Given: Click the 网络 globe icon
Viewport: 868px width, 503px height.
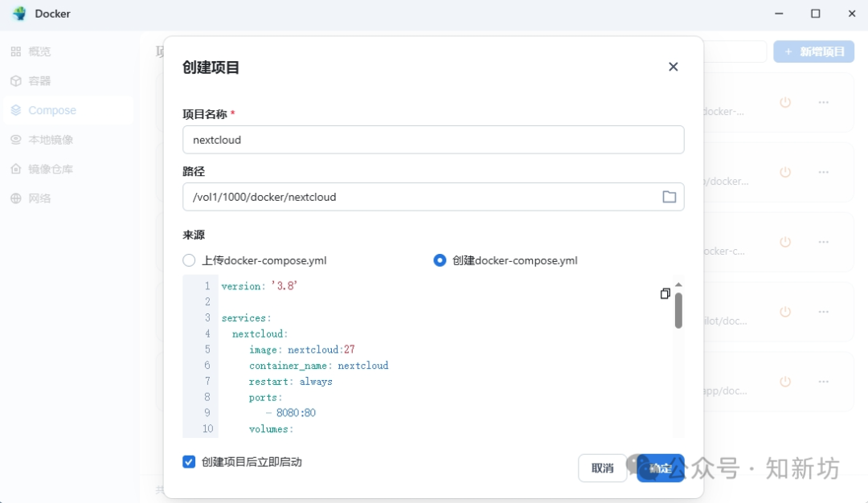Looking at the screenshot, I should (x=16, y=198).
